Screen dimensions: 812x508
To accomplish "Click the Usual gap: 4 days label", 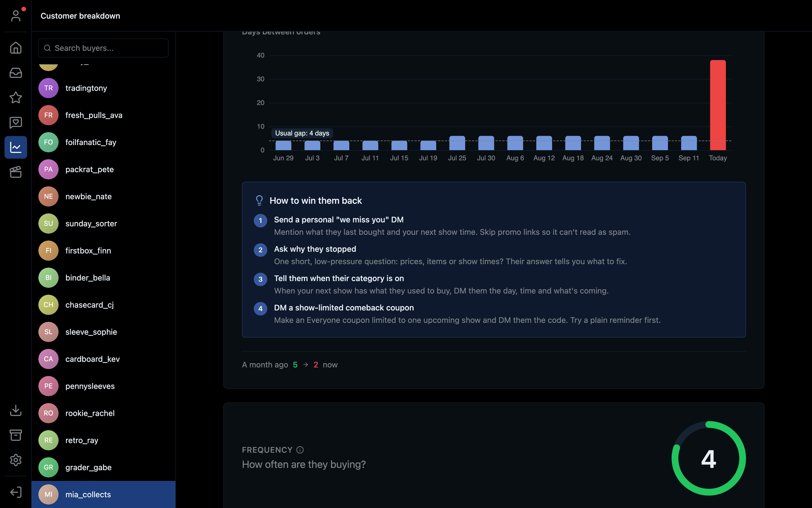I will 302,133.
